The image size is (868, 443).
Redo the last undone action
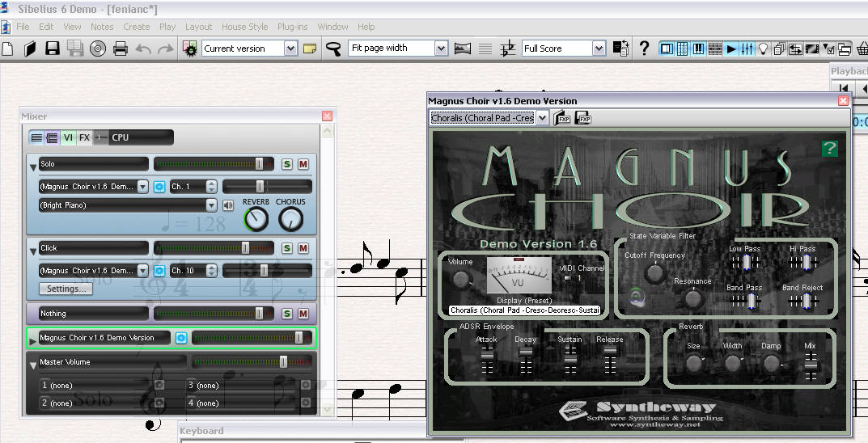[166, 49]
